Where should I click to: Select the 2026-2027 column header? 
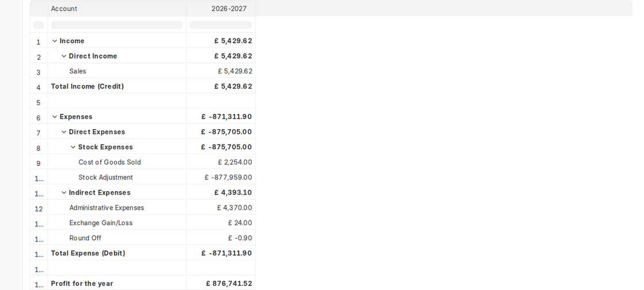[221, 9]
